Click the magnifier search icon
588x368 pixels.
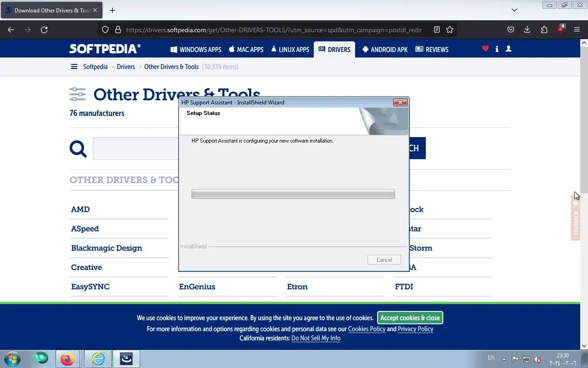click(78, 149)
